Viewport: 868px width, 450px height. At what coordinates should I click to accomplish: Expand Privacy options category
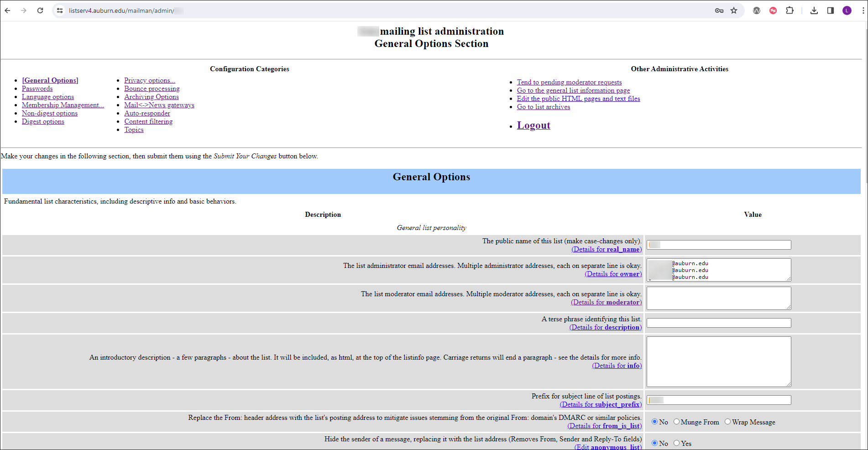tap(149, 80)
